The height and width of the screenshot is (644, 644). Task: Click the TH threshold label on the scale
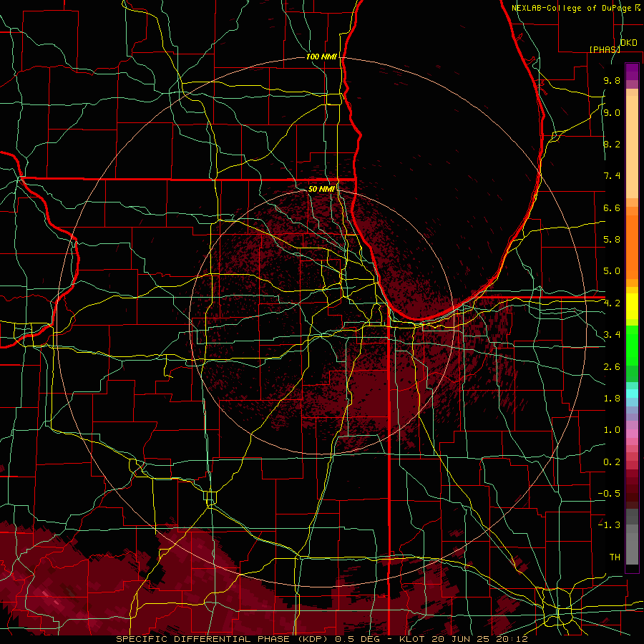(615, 557)
